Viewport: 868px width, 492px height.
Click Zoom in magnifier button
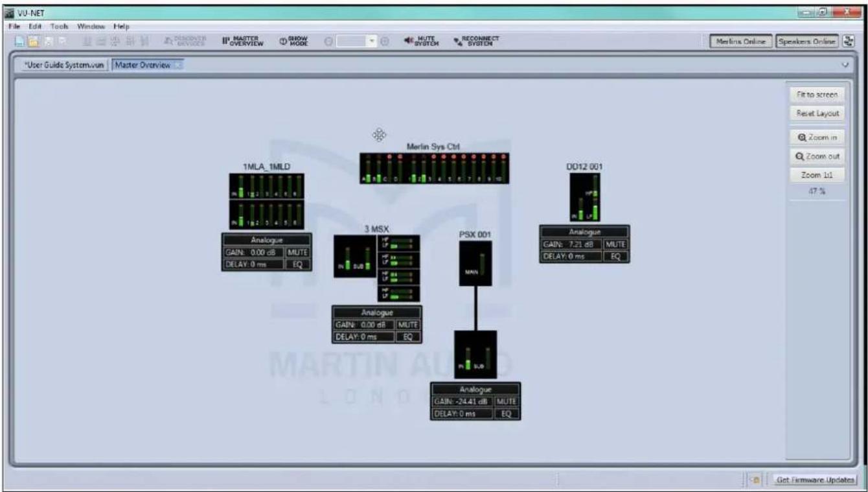click(817, 137)
